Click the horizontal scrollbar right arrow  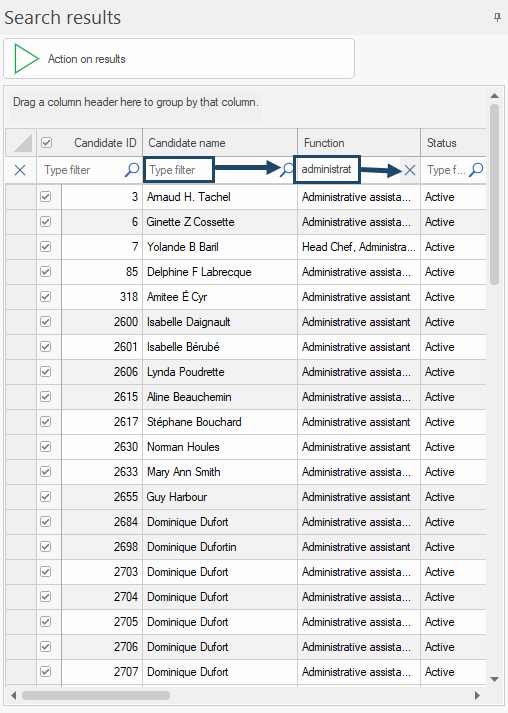[477, 695]
